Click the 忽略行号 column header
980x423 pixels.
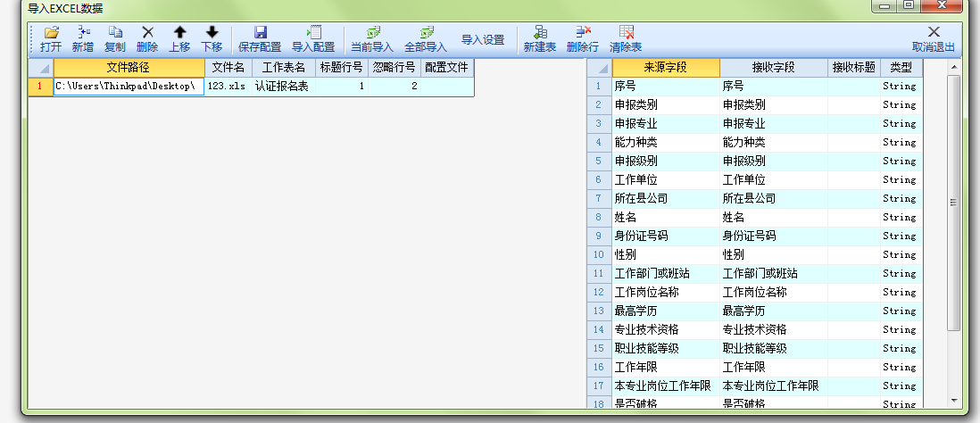click(x=394, y=68)
